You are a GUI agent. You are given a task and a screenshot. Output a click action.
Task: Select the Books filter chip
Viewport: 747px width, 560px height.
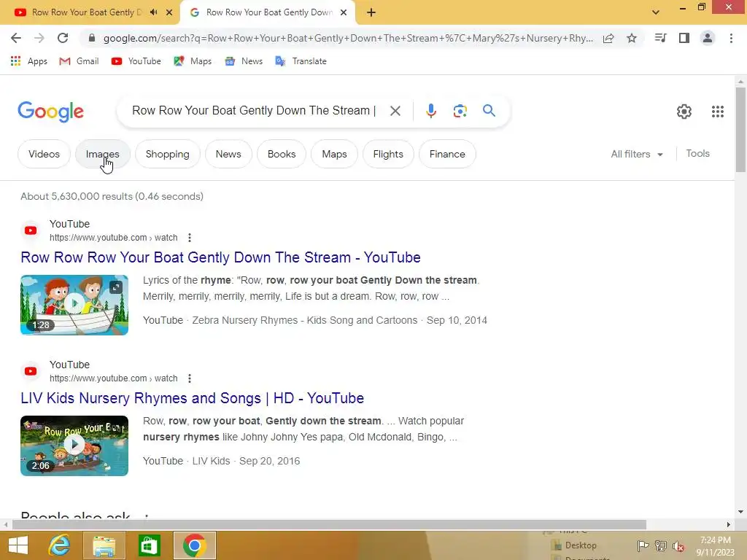[x=282, y=154]
